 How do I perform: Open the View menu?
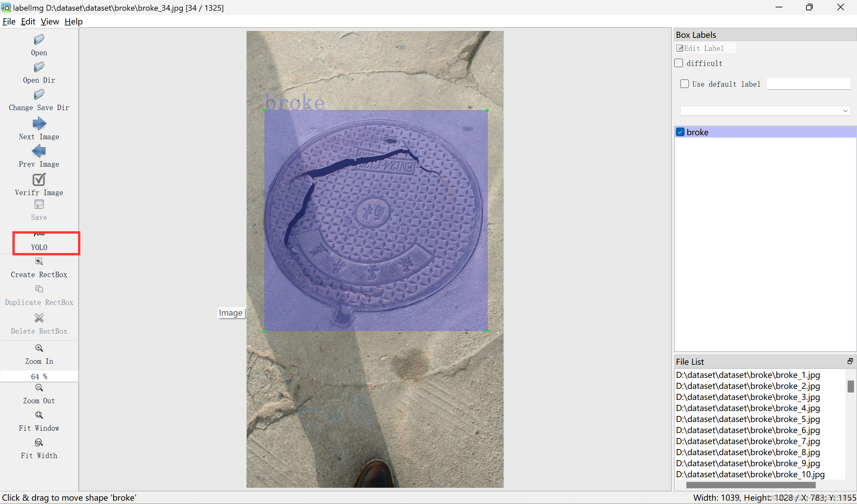point(50,22)
